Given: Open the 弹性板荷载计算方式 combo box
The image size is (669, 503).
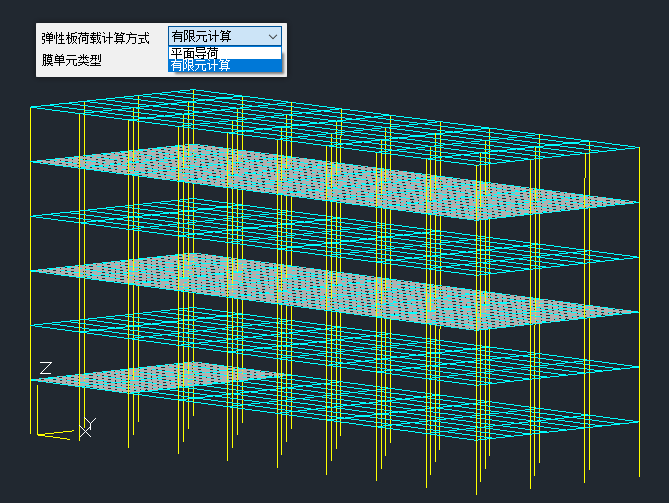Looking at the screenshot, I should click(225, 37).
